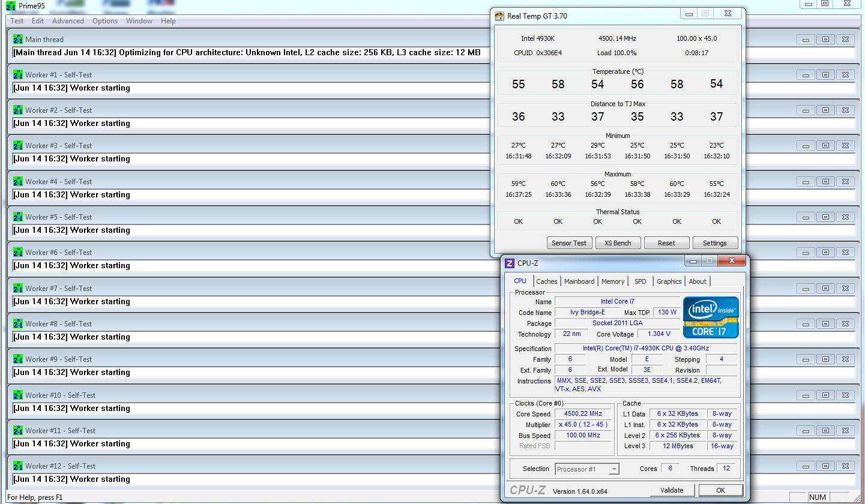
Task: Open the Options menu in Prime95
Action: [x=105, y=21]
